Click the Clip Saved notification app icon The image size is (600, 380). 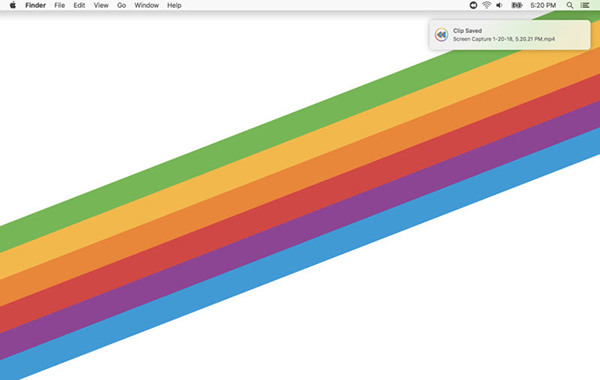tap(441, 35)
